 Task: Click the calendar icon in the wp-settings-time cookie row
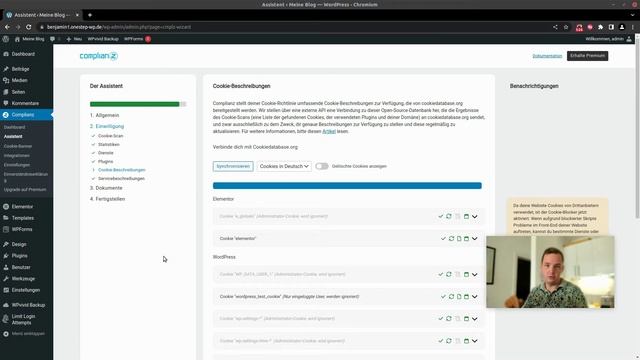[466, 340]
